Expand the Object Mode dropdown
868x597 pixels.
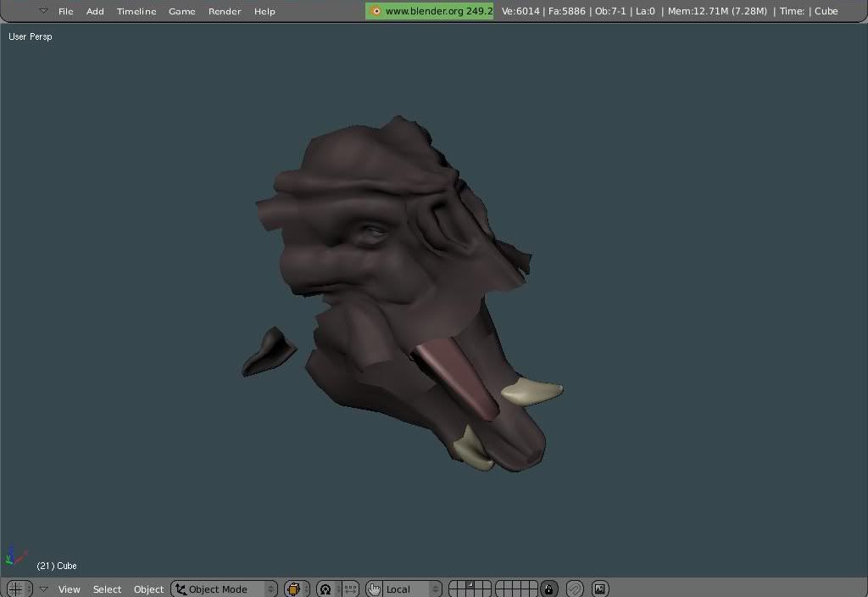click(225, 589)
